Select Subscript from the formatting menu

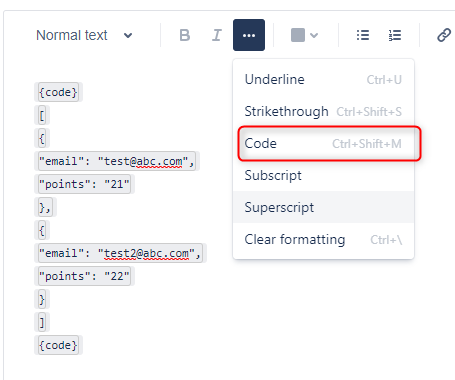323,176
